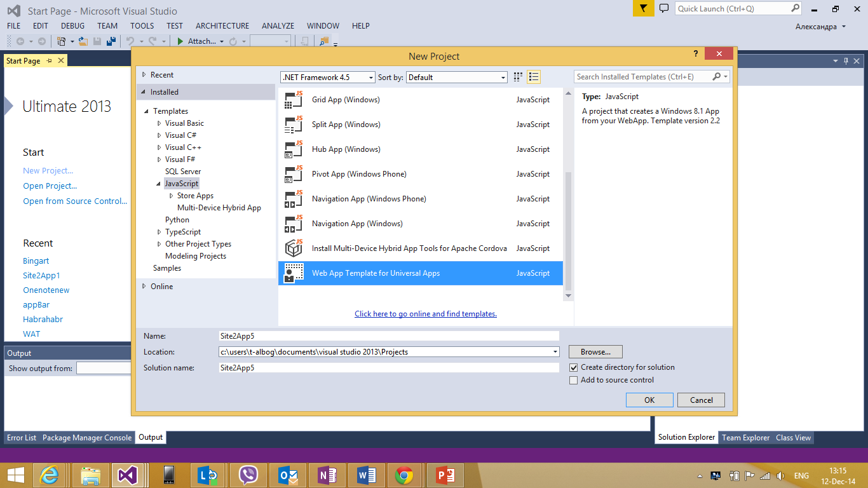Screen dimensions: 868x488
Task: Select the Grid App (Windows) template
Action: click(421, 100)
